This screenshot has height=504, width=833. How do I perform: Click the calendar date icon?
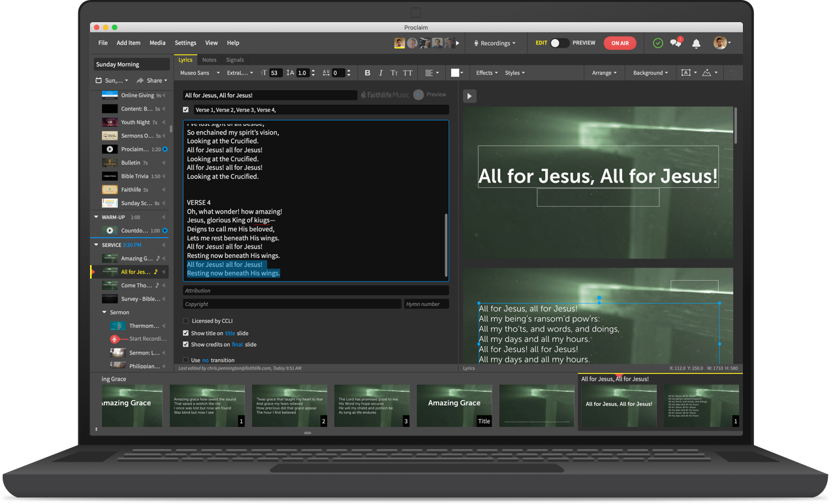pos(99,81)
